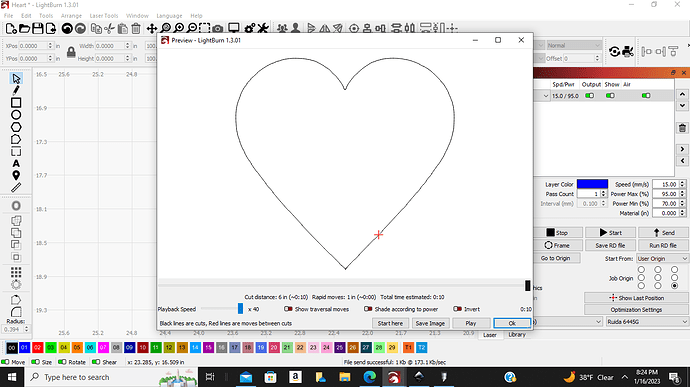Open the Laser Tools menu

(104, 16)
